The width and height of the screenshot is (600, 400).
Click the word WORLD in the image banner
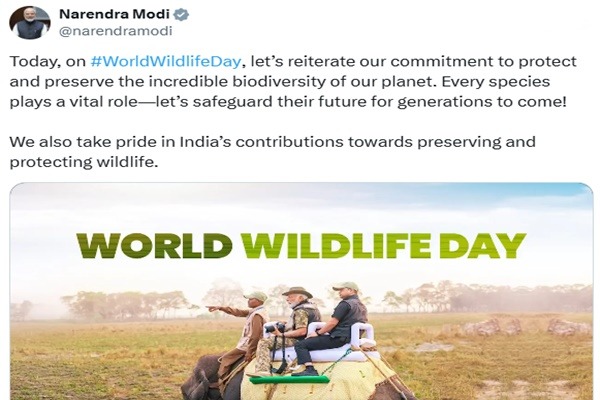pyautogui.click(x=154, y=246)
